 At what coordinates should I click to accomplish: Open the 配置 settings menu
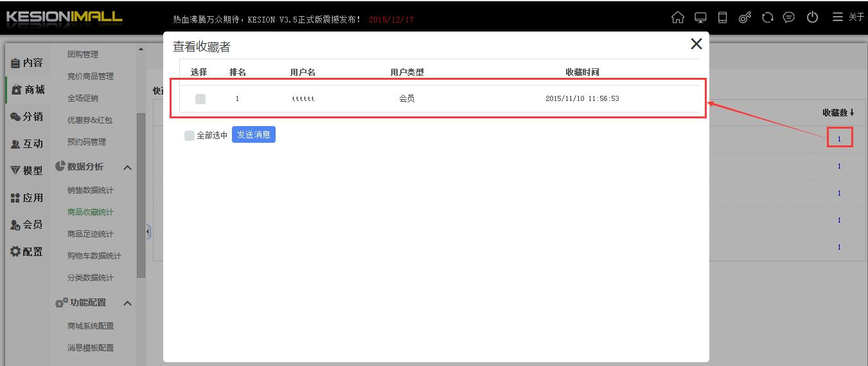point(26,252)
